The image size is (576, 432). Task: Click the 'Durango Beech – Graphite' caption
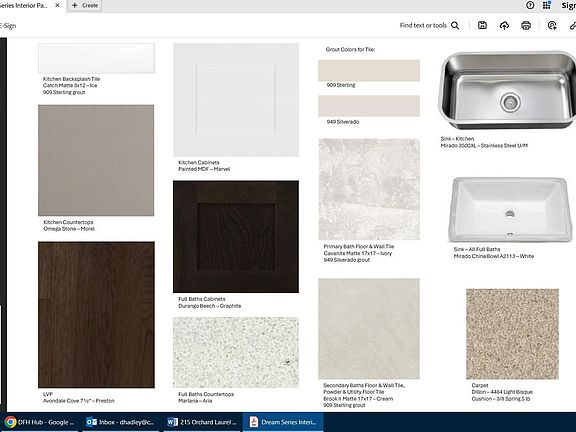pos(209,306)
